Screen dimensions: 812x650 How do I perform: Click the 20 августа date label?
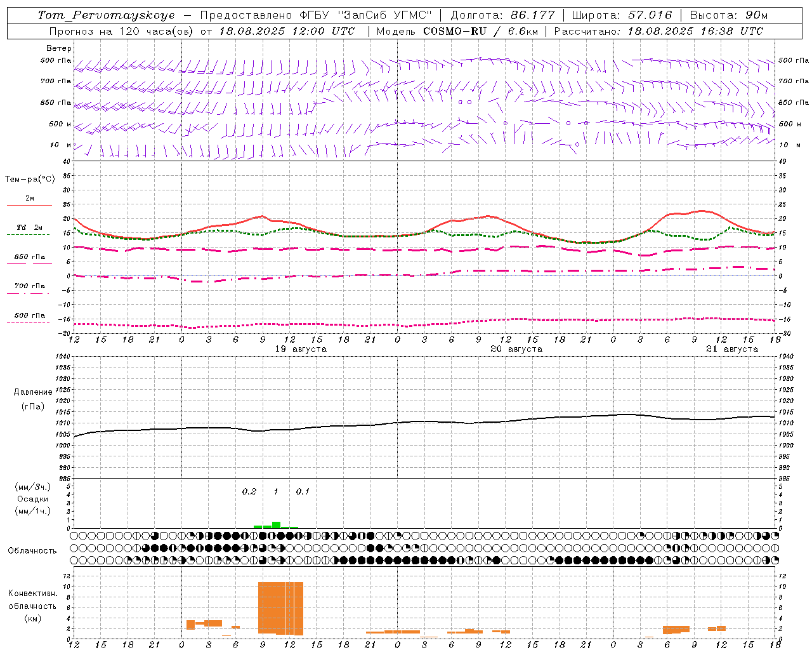pyautogui.click(x=516, y=349)
